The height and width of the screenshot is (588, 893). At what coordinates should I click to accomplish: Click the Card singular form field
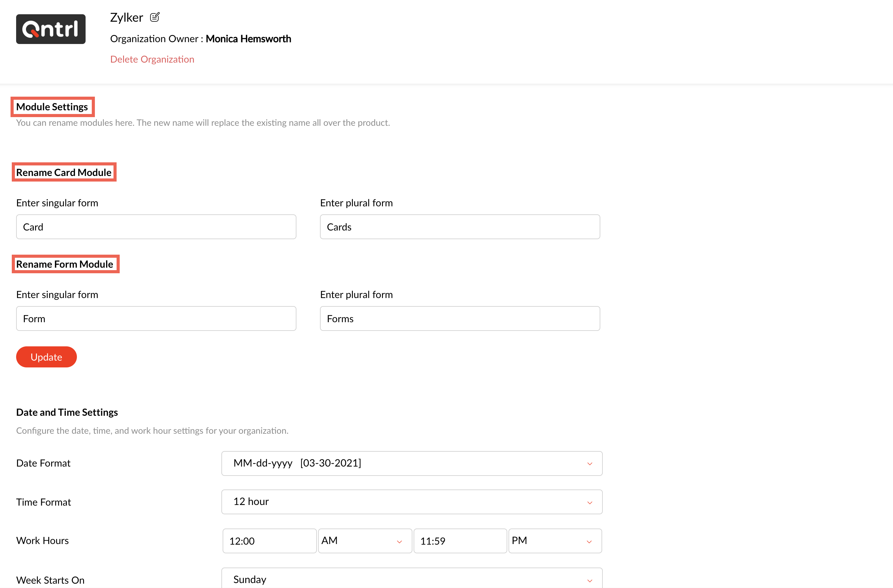click(156, 227)
